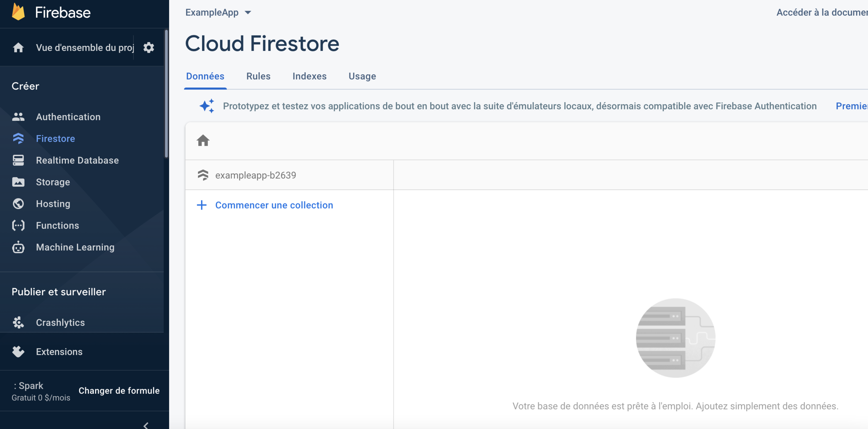Click the Functions brackets icon
Viewport: 868px width, 429px height.
point(18,226)
